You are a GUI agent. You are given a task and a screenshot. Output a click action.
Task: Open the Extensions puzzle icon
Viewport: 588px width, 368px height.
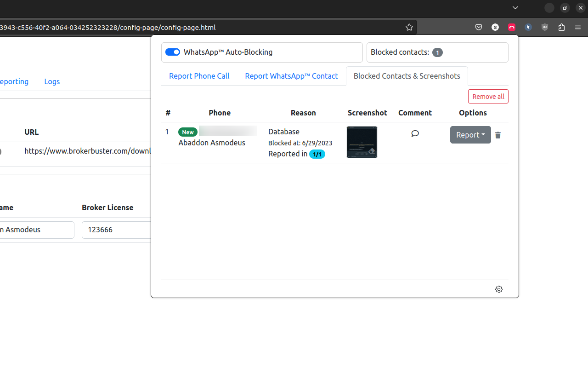tap(561, 27)
